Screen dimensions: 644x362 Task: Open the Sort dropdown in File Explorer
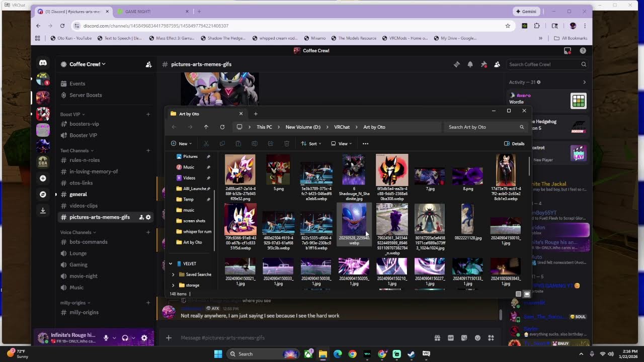[x=311, y=144]
